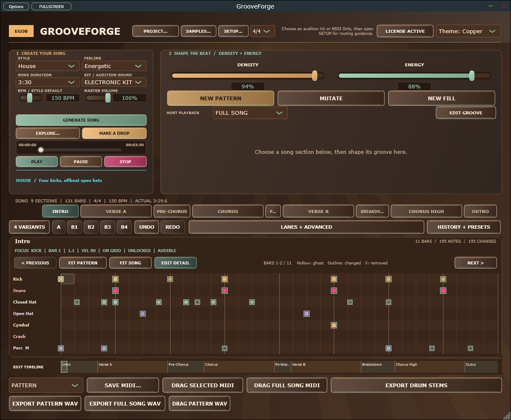Expand HISTORY + PRESETS panel
This screenshot has height=420, width=511.
(464, 227)
